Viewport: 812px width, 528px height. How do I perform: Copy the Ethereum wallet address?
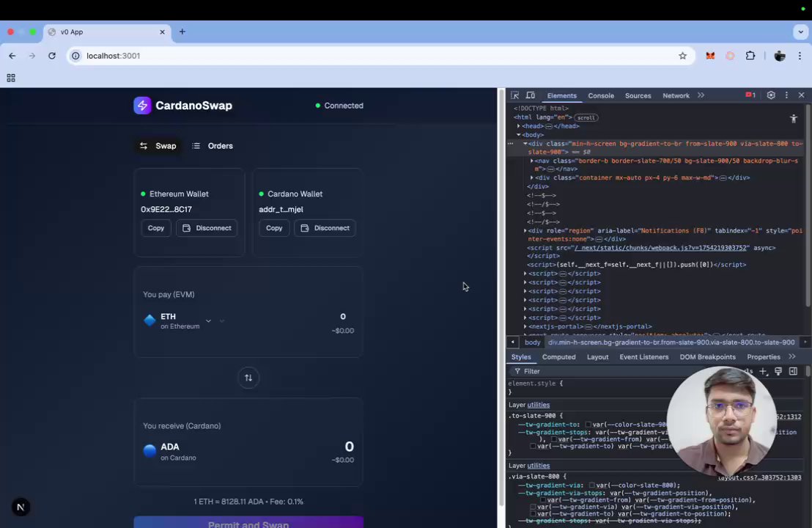point(156,228)
